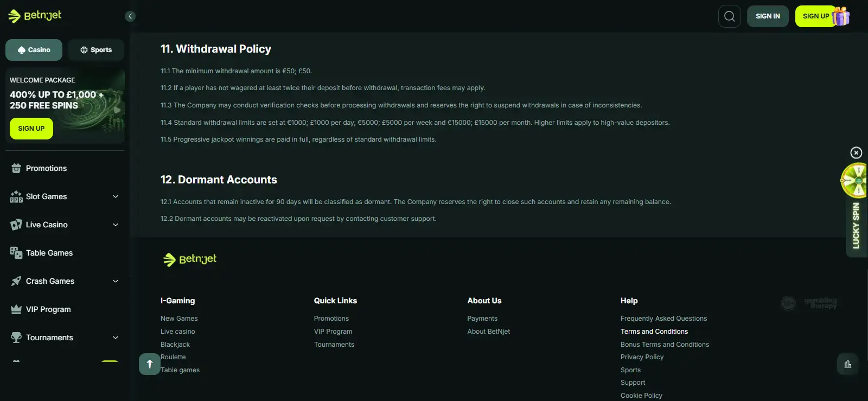Click the Promotions gift icon in sidebar
868x401 pixels.
16,168
